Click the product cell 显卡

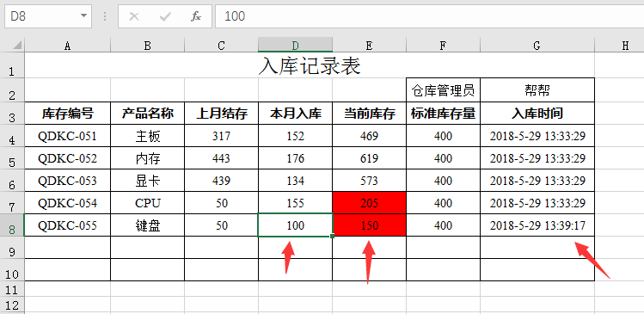(x=147, y=181)
